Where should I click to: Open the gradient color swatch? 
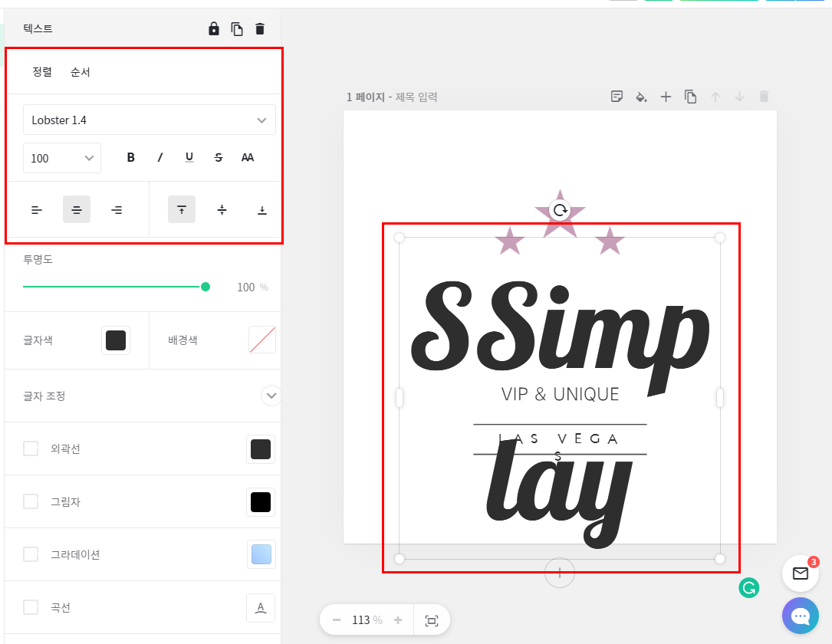tap(261, 554)
